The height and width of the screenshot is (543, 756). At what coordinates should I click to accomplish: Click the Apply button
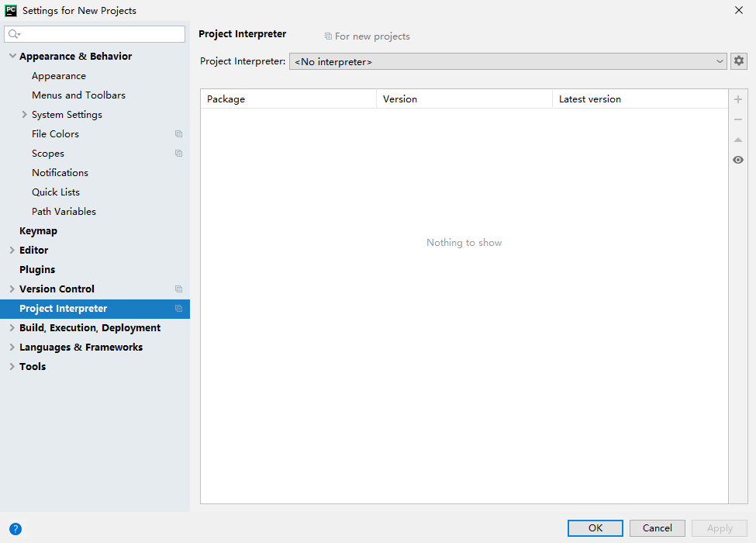click(x=720, y=528)
